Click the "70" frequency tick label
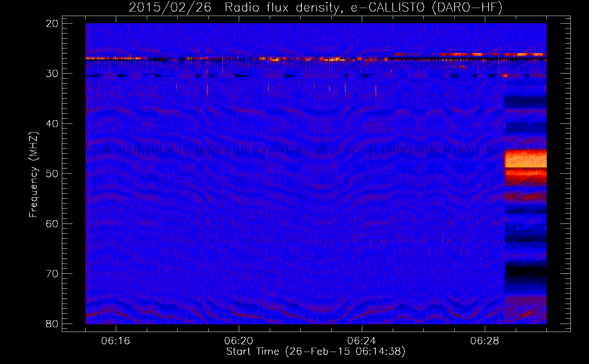The height and width of the screenshot is (364, 589). point(52,274)
